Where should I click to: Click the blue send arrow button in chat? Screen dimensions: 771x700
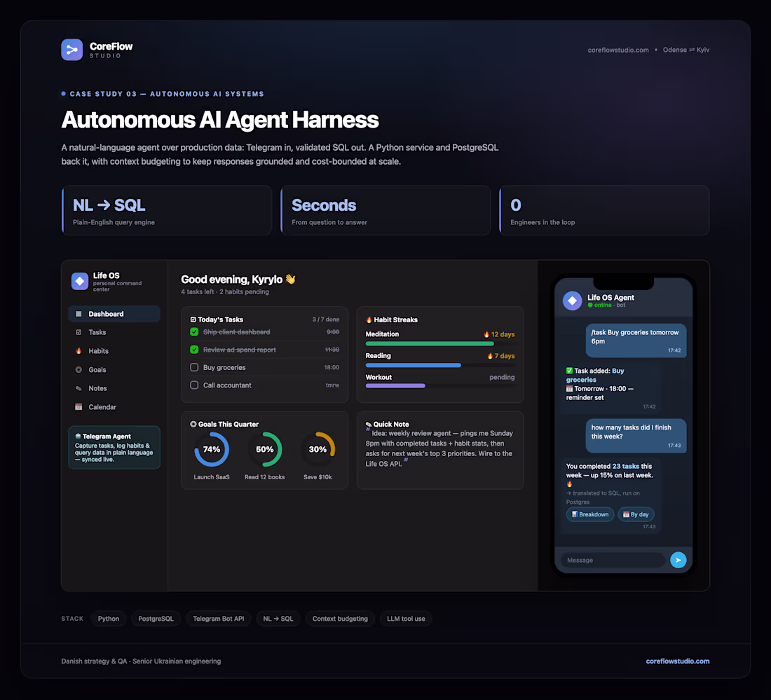(x=678, y=560)
